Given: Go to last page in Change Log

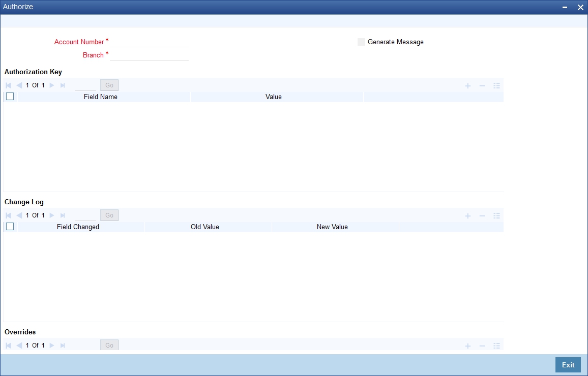Looking at the screenshot, I should (x=63, y=215).
